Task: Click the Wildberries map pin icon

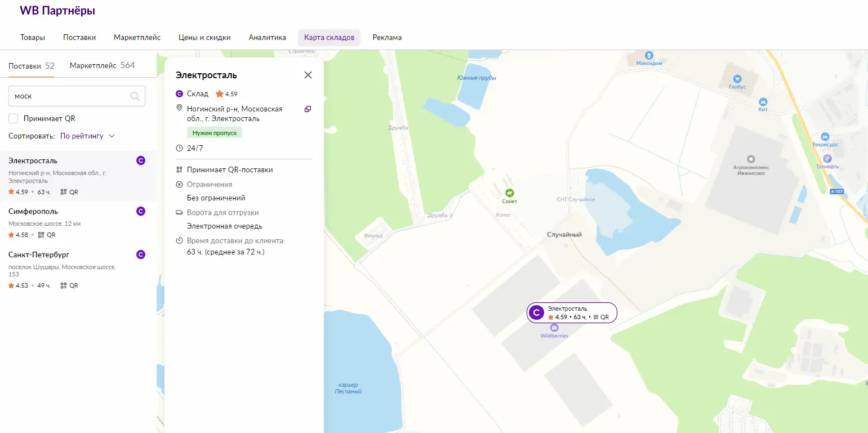Action: tap(554, 328)
